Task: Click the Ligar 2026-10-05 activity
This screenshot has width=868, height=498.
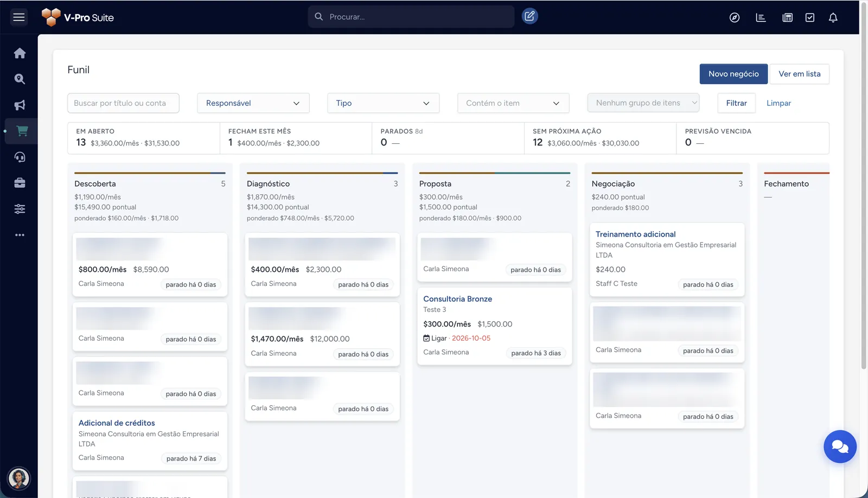Action: pyautogui.click(x=457, y=338)
